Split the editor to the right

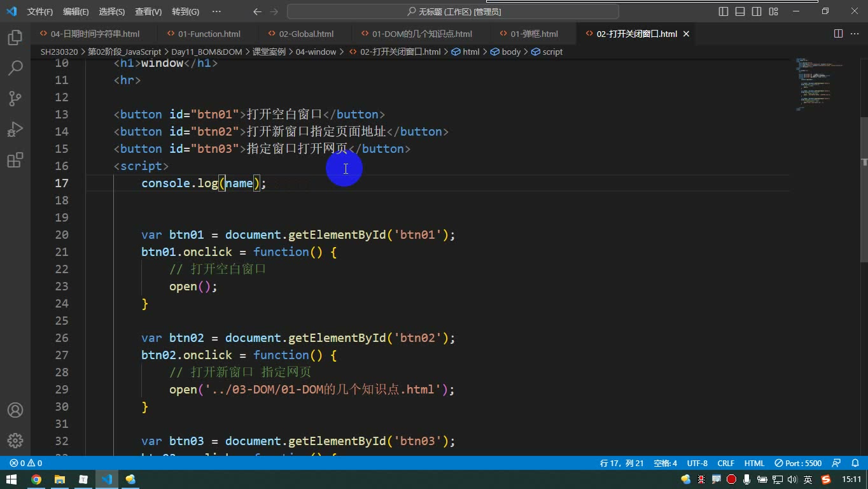(x=838, y=34)
